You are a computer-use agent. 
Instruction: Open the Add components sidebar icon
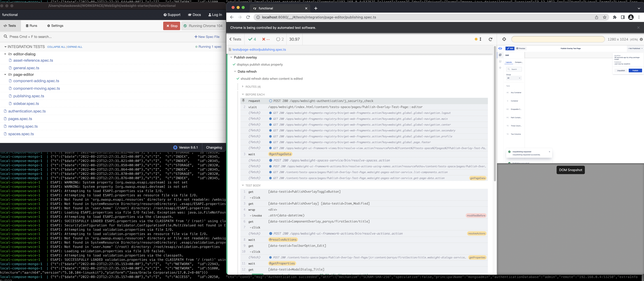[x=500, y=55]
